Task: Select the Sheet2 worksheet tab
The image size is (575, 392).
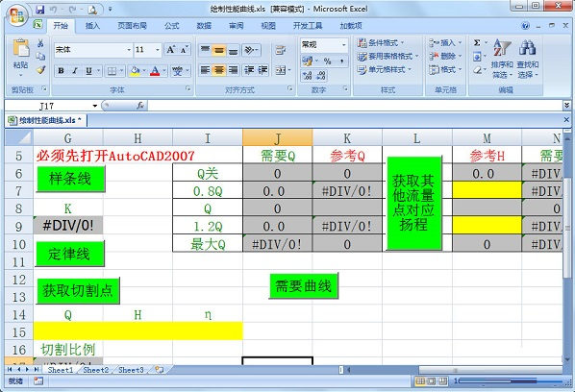Action: pos(96,370)
